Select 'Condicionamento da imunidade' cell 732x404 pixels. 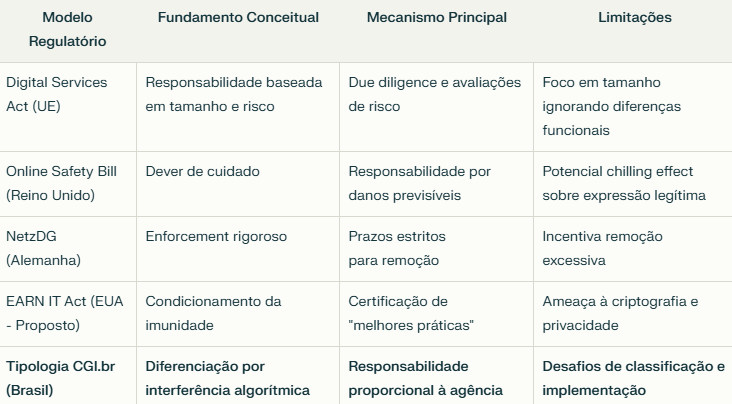[238, 314]
